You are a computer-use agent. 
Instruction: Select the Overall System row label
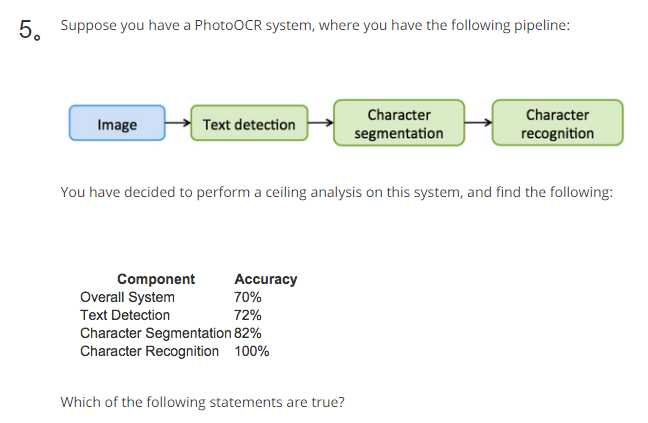[127, 297]
